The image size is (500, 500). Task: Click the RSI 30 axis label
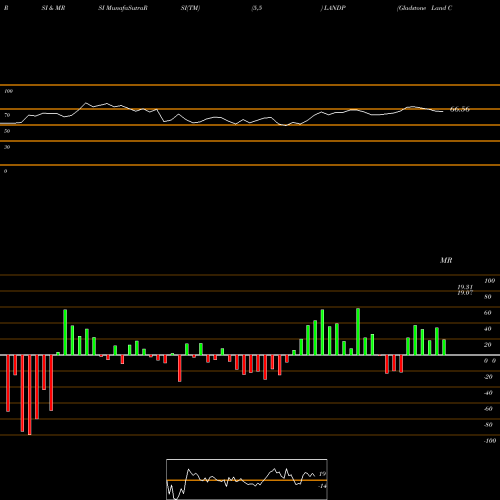[x=7, y=147]
